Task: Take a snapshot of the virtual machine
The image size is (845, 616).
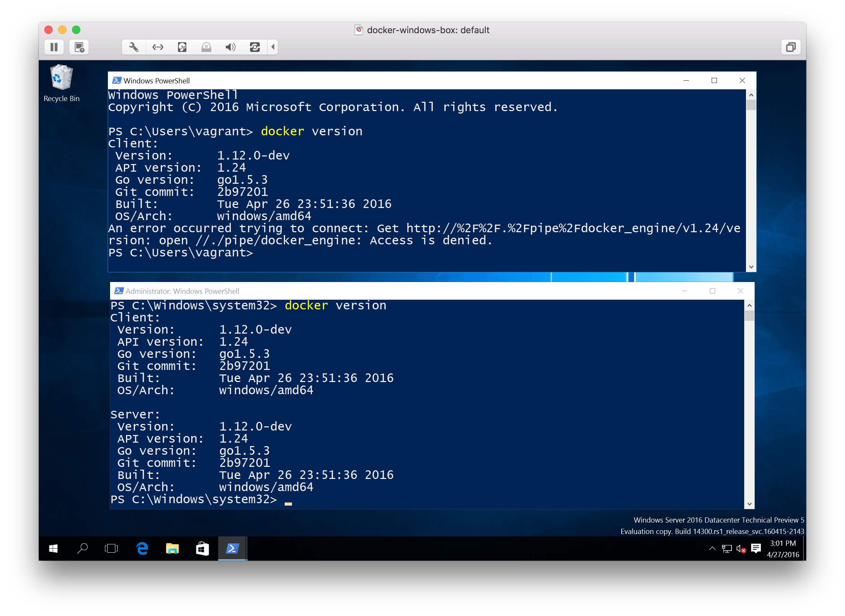Action: pos(78,47)
